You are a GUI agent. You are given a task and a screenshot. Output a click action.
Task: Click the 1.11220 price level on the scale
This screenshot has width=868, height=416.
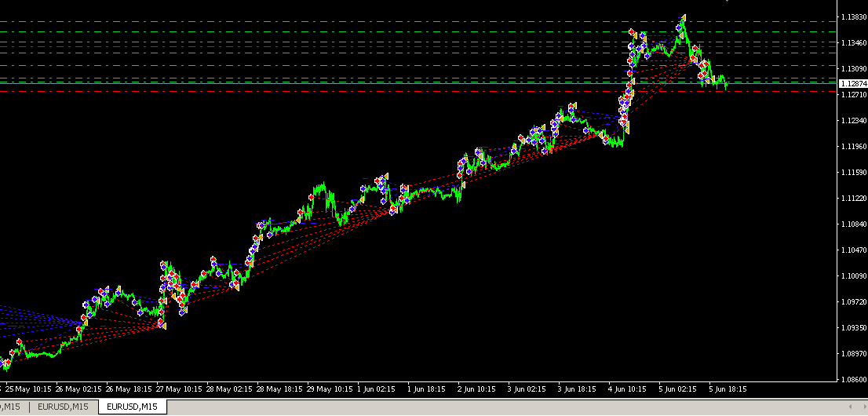tap(854, 199)
